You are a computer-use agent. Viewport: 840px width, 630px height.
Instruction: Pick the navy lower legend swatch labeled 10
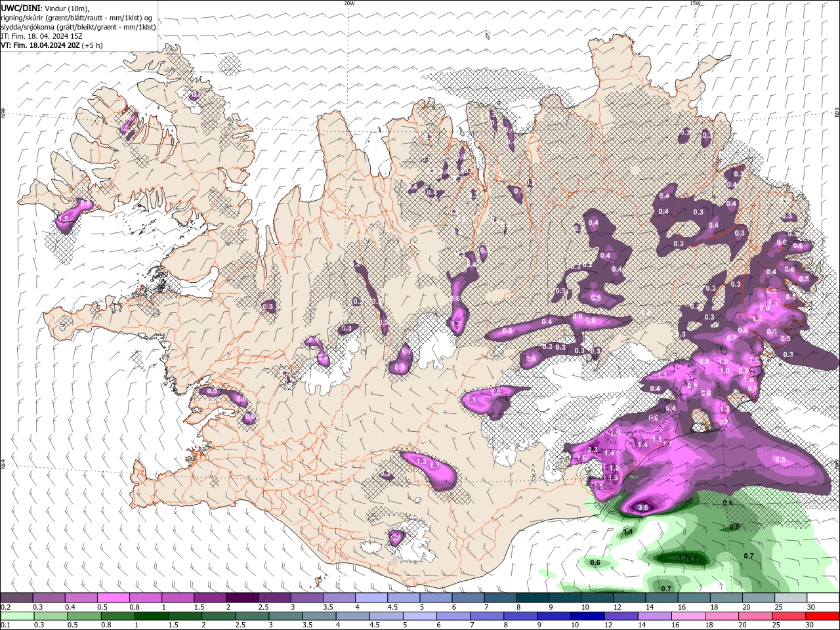tap(588, 616)
